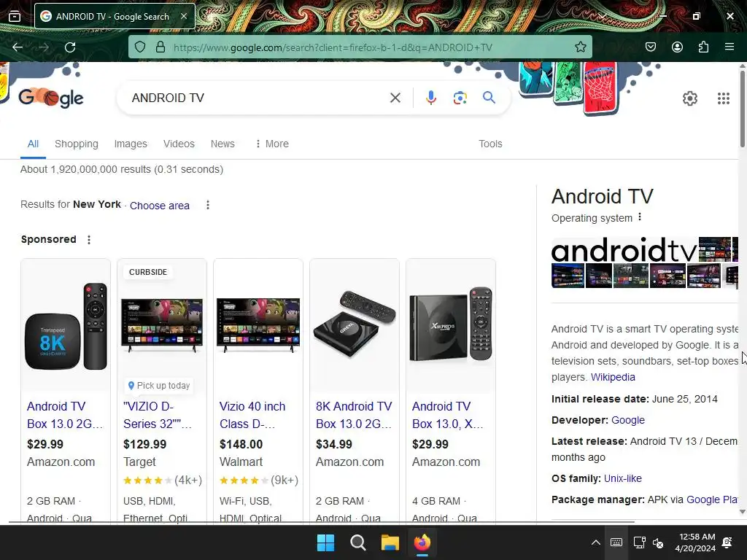Open the Google developer link

(628, 420)
